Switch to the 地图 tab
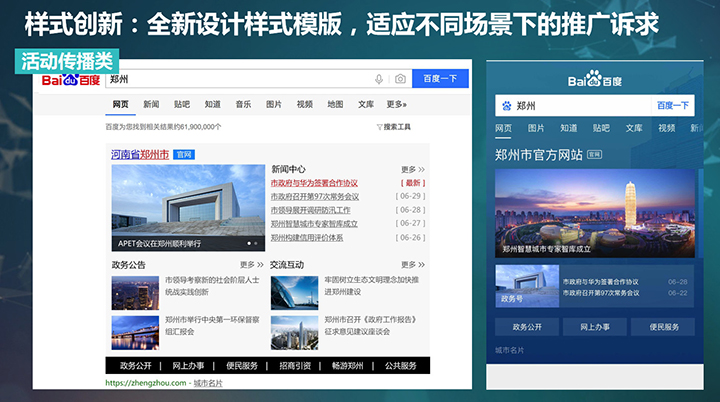 coord(335,104)
